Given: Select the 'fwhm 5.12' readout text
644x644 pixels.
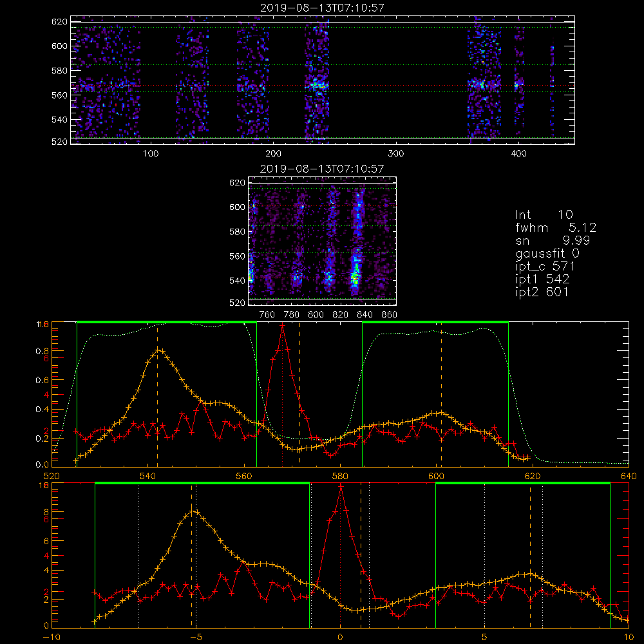Looking at the screenshot, I should click(556, 227).
